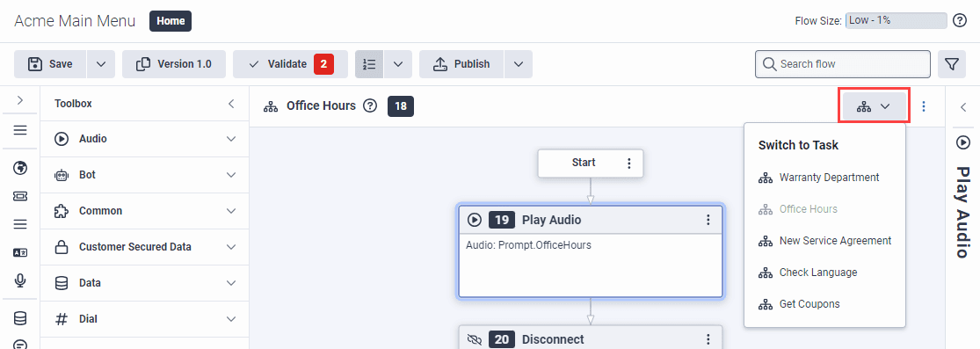Click the Switch to Task heading
Viewport: 980px width, 349px height.
click(x=798, y=145)
